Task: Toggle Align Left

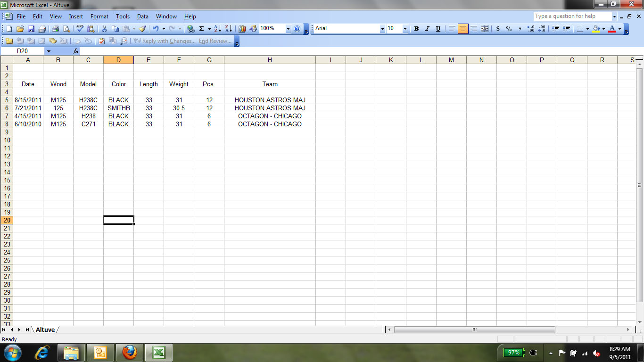Action: pos(452,29)
